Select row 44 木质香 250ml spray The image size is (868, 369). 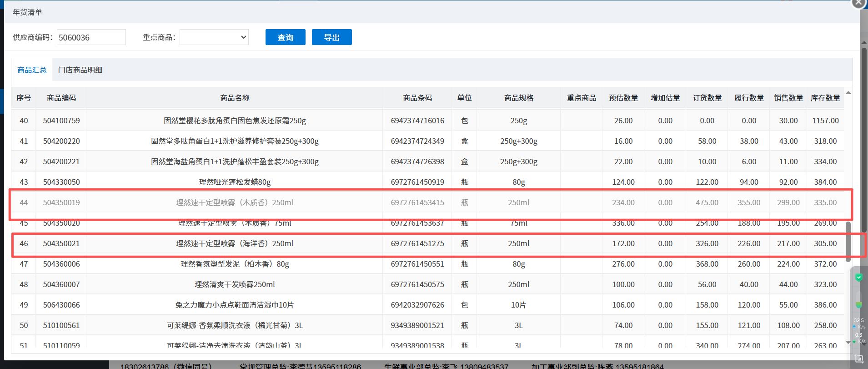click(235, 202)
